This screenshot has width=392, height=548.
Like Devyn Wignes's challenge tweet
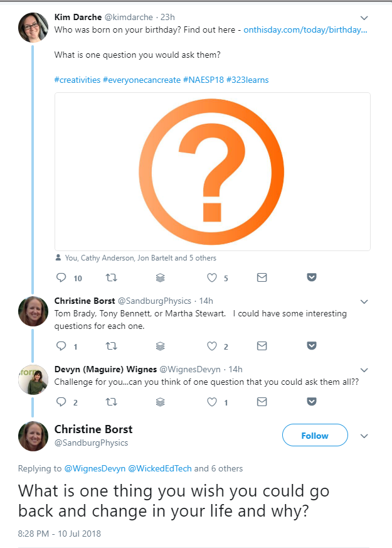click(x=212, y=402)
